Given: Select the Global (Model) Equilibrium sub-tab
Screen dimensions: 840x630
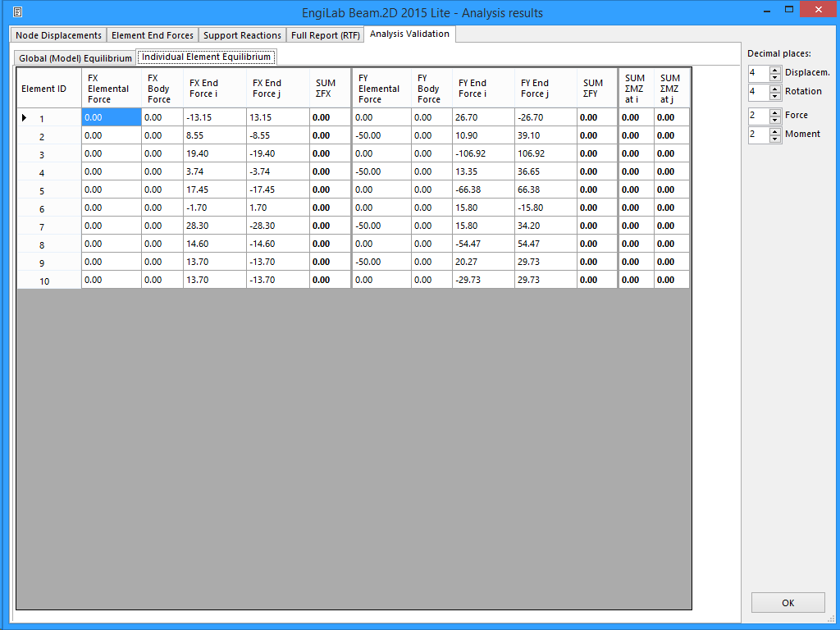Looking at the screenshot, I should pyautogui.click(x=75, y=58).
